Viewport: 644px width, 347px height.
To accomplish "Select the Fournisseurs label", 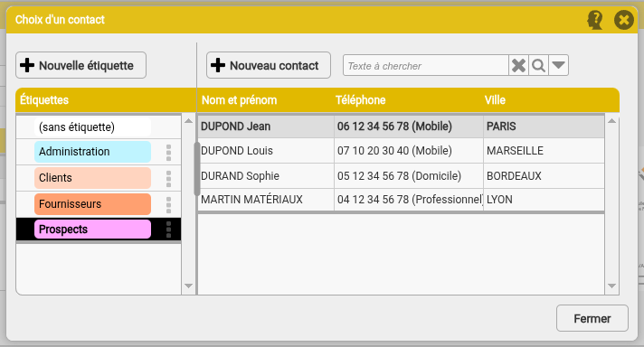I will click(x=93, y=204).
